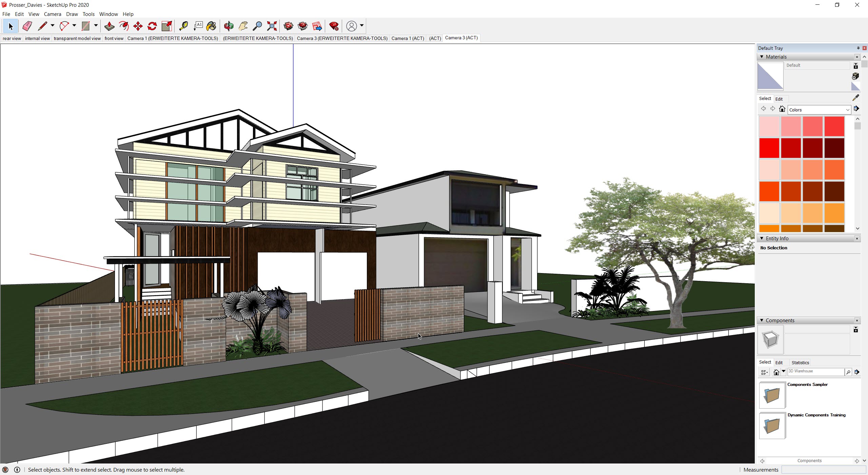The height and width of the screenshot is (475, 868).
Task: Open the Extension Manager
Action: pos(334,26)
